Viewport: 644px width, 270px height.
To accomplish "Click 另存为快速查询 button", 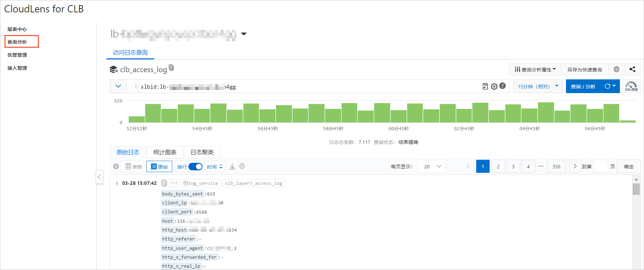I will [x=585, y=69].
